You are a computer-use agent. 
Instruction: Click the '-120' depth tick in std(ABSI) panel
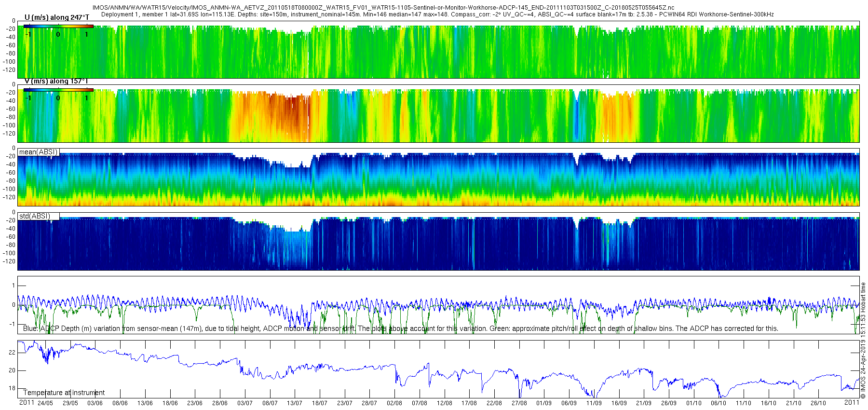click(x=9, y=261)
